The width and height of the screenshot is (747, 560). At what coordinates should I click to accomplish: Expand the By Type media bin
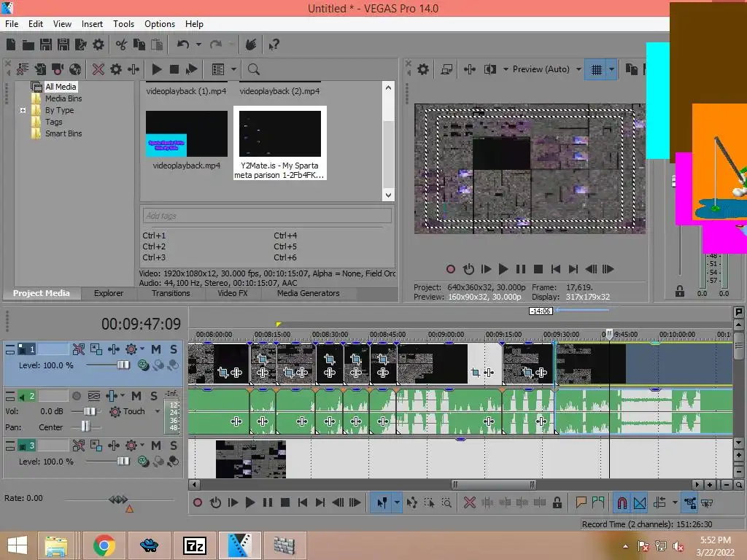tap(23, 111)
